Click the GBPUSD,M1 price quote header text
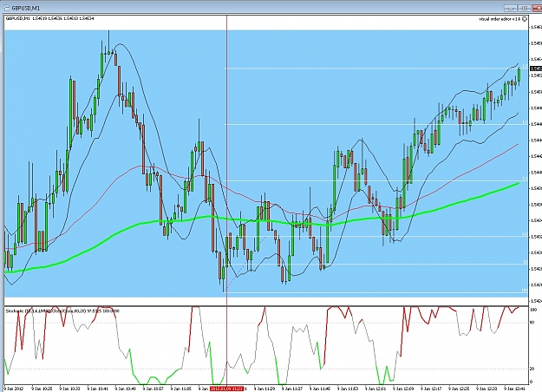 [x=49, y=18]
